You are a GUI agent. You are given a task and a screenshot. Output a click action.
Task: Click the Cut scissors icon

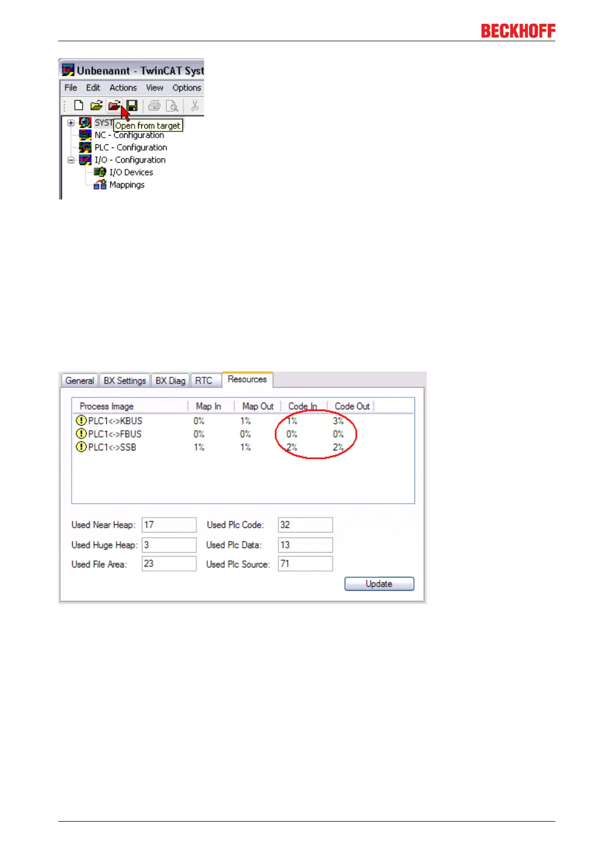(x=195, y=106)
